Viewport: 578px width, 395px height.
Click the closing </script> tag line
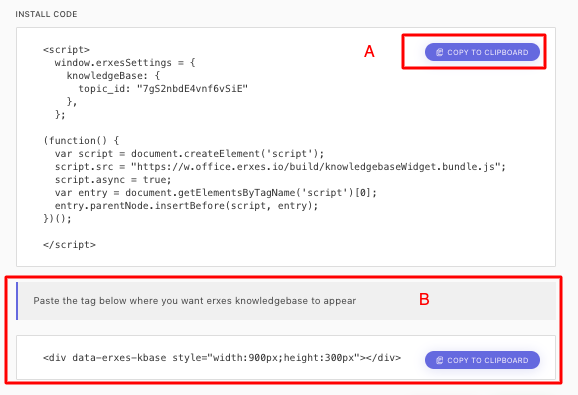(x=69, y=245)
